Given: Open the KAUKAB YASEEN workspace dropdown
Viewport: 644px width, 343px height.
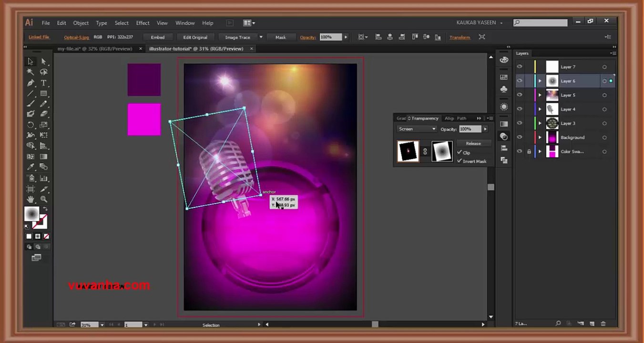Looking at the screenshot, I should (x=479, y=22).
